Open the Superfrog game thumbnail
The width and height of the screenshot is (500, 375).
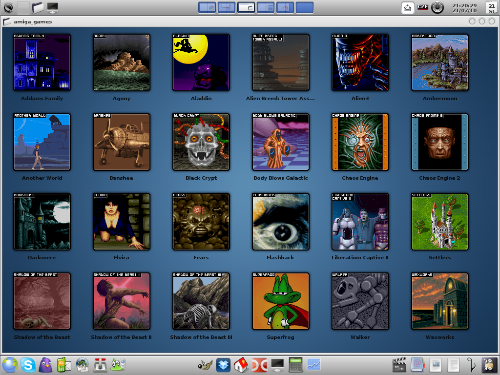click(x=281, y=301)
